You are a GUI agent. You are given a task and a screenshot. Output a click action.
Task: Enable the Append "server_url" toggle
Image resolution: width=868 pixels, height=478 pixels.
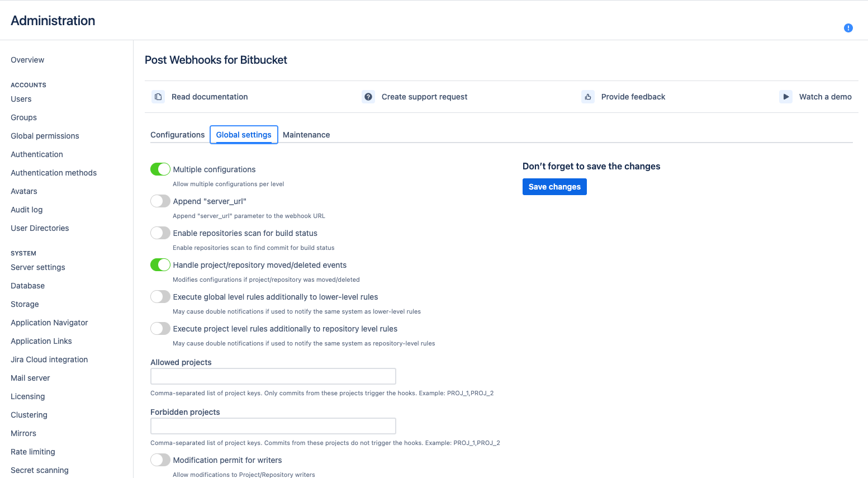tap(160, 201)
